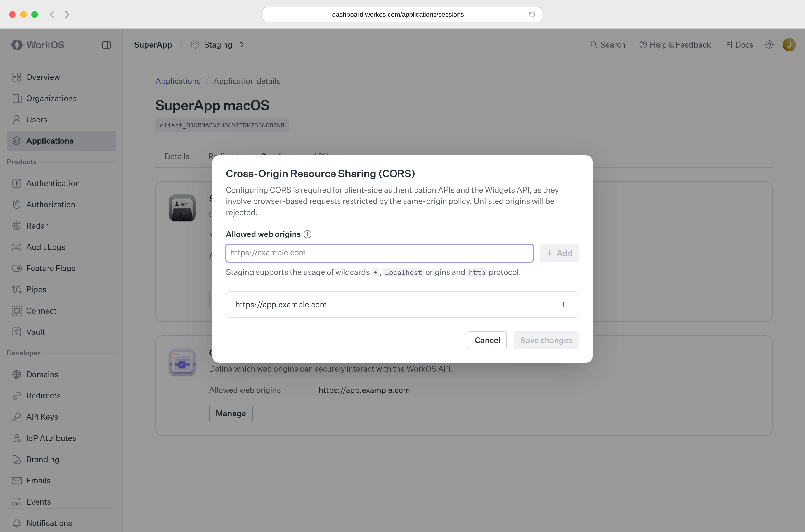Image resolution: width=805 pixels, height=532 pixels.
Task: Open Users page in sidebar
Action: pyautogui.click(x=61, y=119)
